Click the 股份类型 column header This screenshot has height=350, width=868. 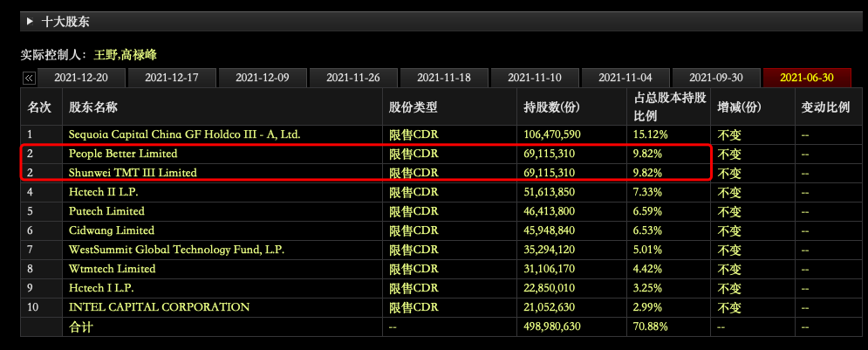coord(413,107)
